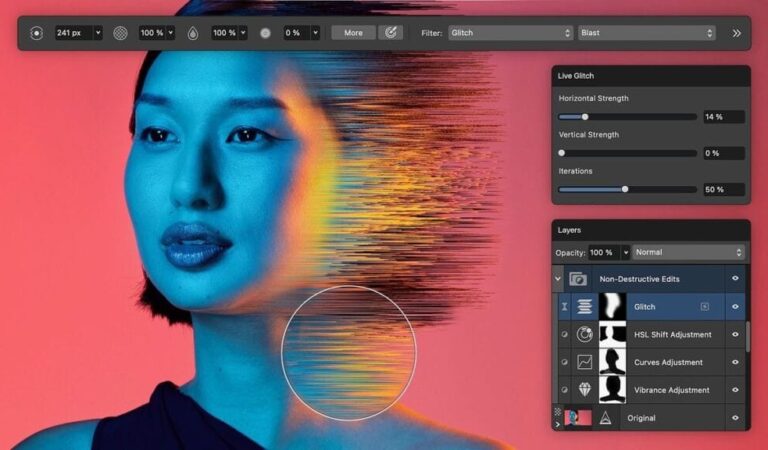This screenshot has width=768, height=450.
Task: Click the brush opacity hatched-circle icon
Action: coord(120,33)
